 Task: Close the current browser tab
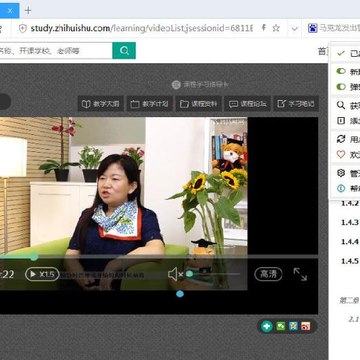pos(10,11)
